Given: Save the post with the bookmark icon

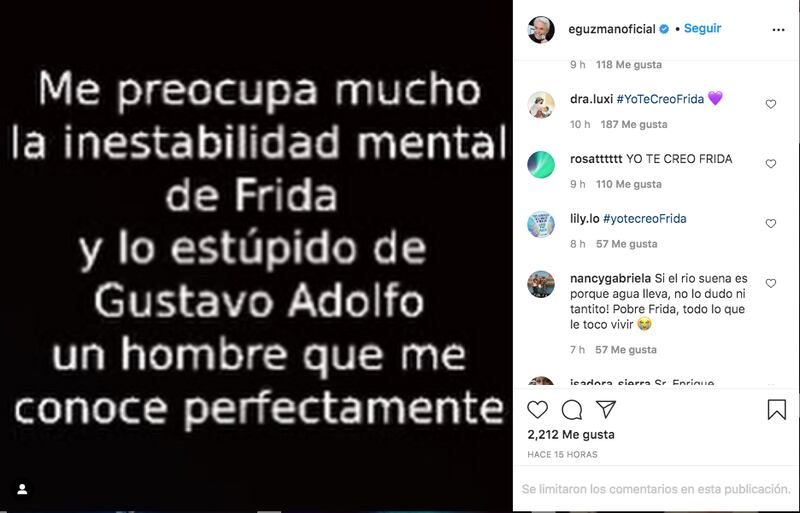Looking at the screenshot, I should [777, 409].
